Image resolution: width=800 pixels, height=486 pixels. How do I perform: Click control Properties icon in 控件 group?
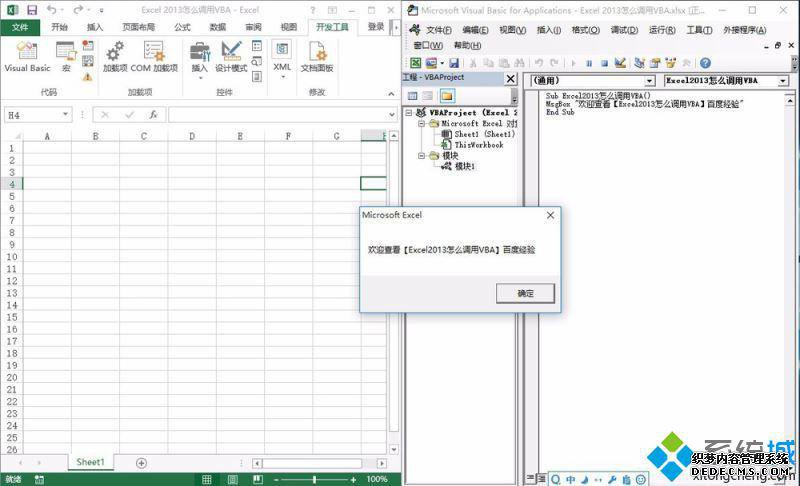point(257,46)
